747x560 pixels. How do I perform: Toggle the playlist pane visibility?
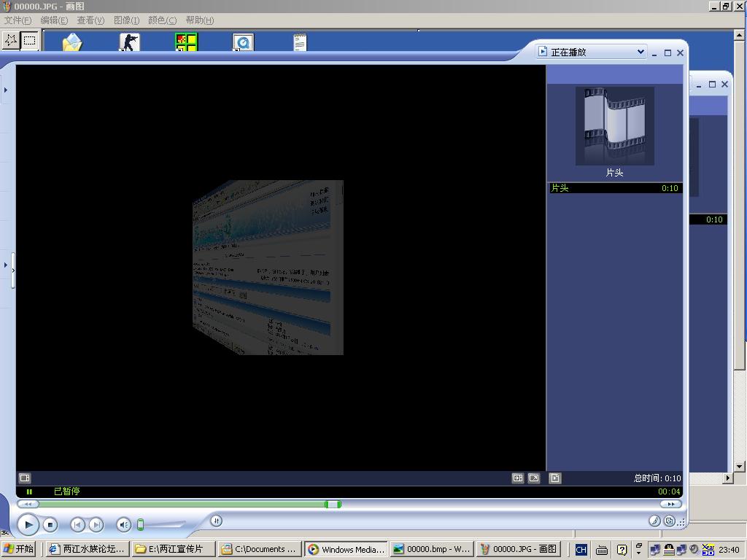pos(554,478)
